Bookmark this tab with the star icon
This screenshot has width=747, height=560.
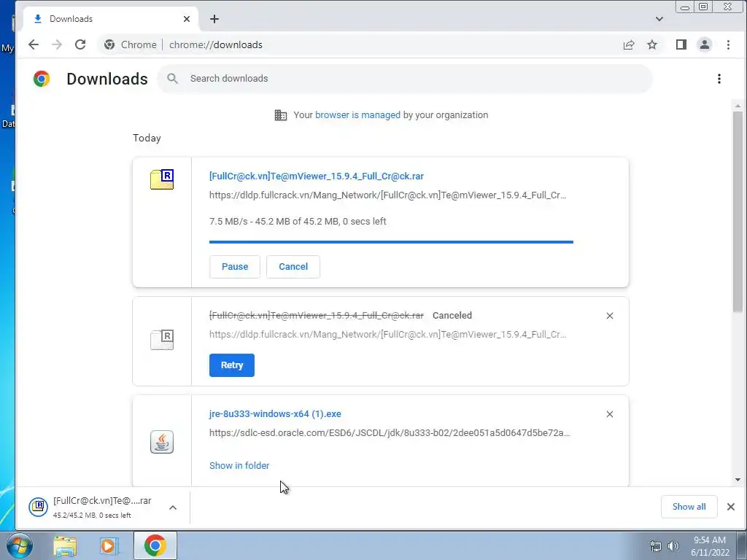click(x=652, y=44)
